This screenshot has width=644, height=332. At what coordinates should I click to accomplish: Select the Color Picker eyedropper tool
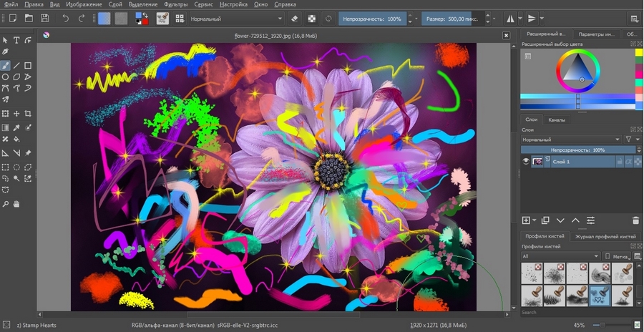(16, 128)
